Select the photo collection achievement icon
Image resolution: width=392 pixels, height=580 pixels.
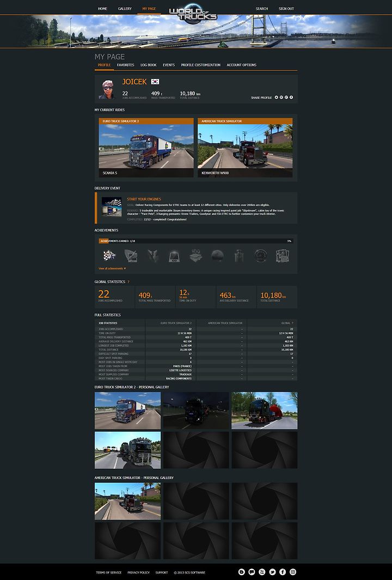point(282,255)
